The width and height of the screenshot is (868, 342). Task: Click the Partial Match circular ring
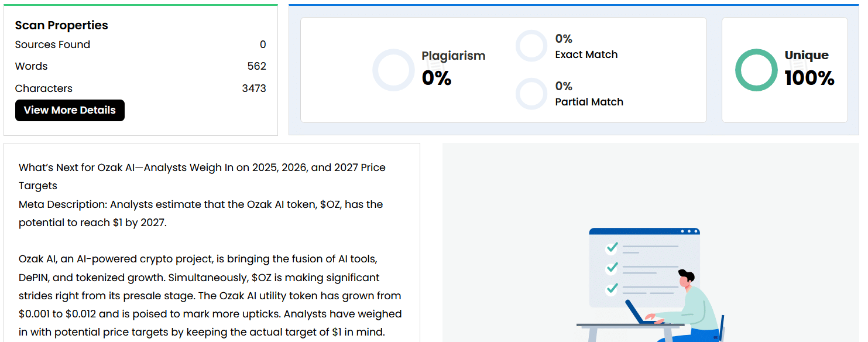coord(531,94)
